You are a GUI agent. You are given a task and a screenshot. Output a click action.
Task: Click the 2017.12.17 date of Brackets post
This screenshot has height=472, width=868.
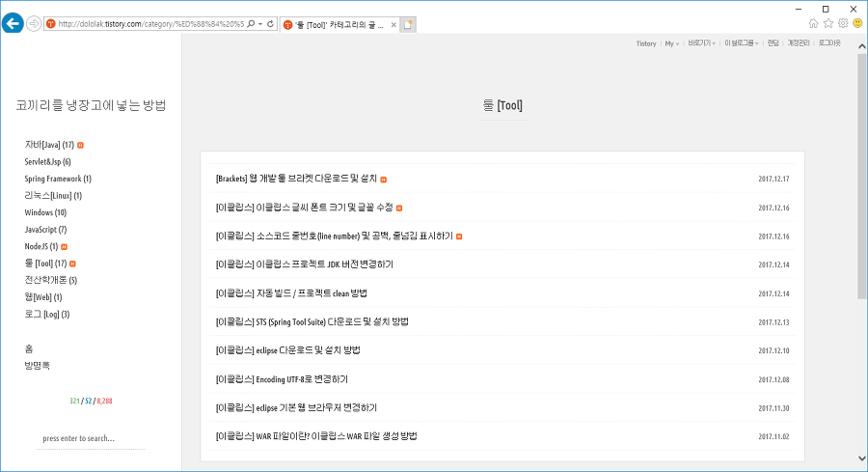[x=773, y=179]
